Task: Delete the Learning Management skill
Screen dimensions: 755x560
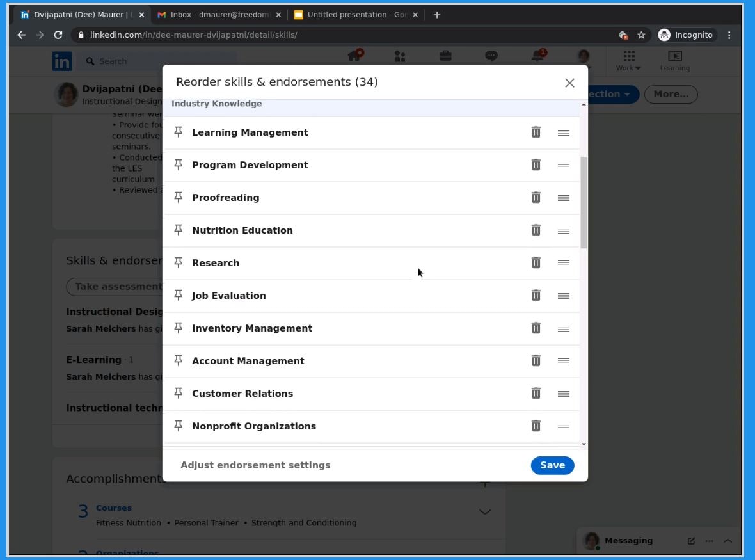Action: click(x=536, y=132)
